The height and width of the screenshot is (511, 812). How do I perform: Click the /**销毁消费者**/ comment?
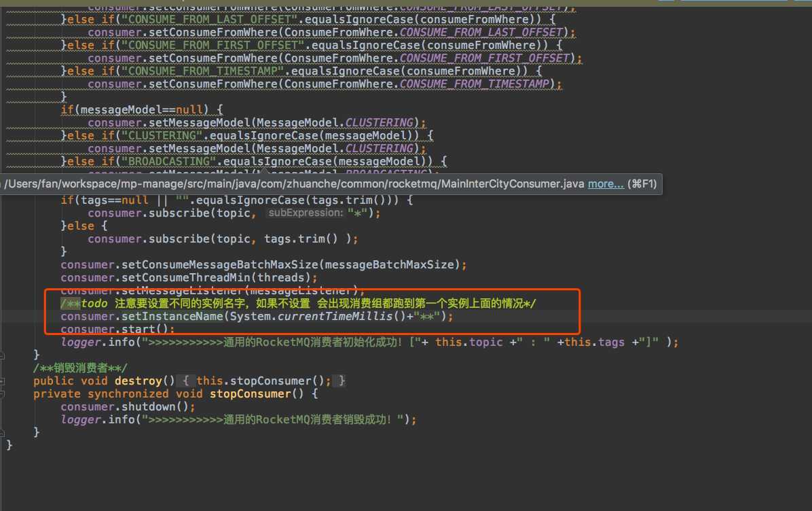(x=80, y=368)
